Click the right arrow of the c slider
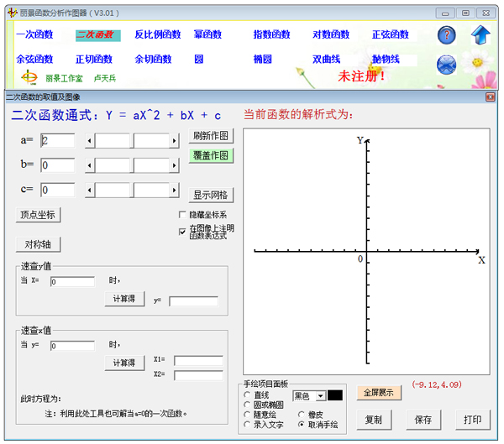504x444 pixels. pos(174,191)
